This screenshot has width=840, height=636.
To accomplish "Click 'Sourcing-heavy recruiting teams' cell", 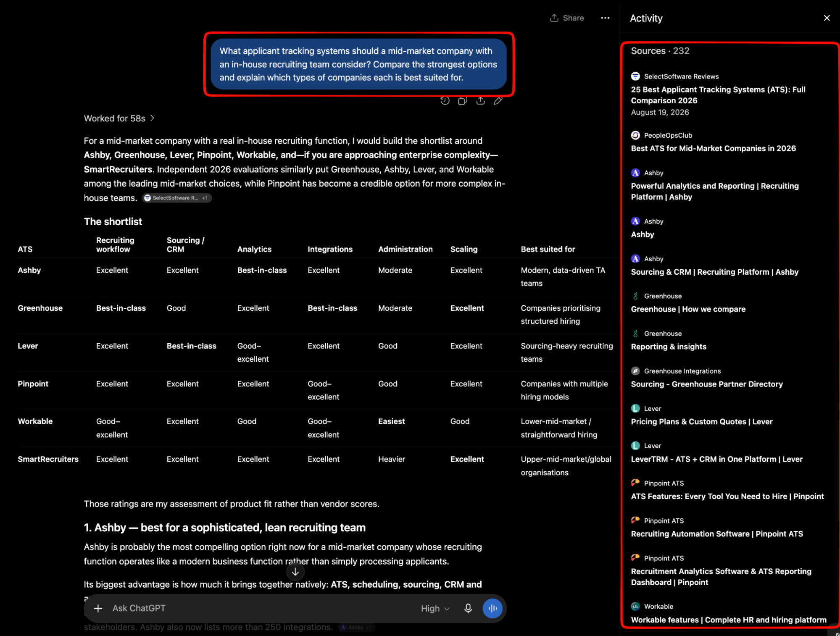I will point(566,352).
